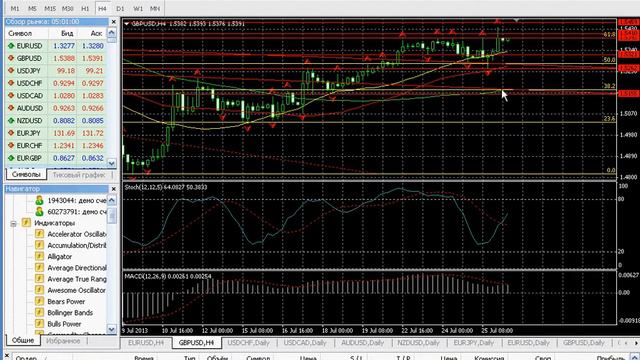Click Navigator scroll down arrow
Image resolution: width=640 pixels, height=360 pixels.
[x=111, y=329]
